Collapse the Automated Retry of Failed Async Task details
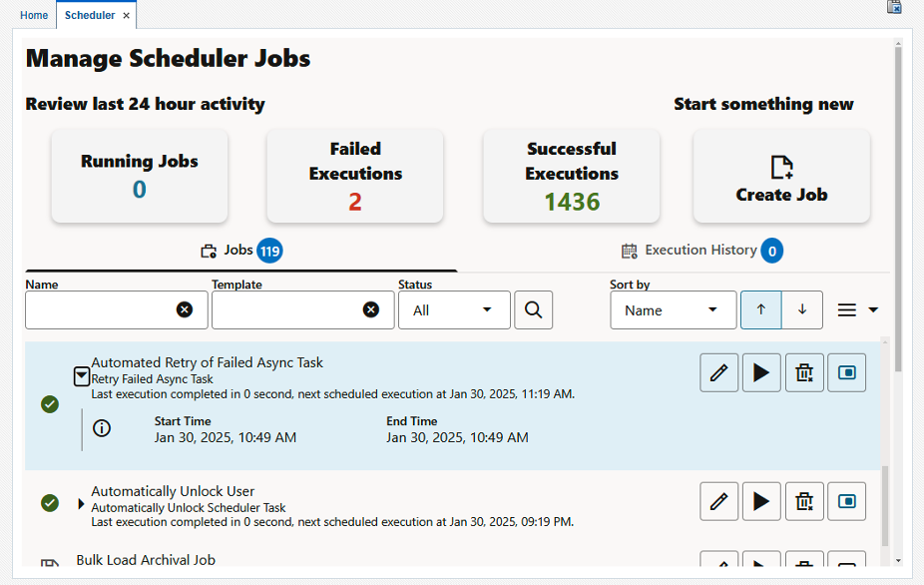Image resolution: width=924 pixels, height=585 pixels. pyautogui.click(x=81, y=376)
